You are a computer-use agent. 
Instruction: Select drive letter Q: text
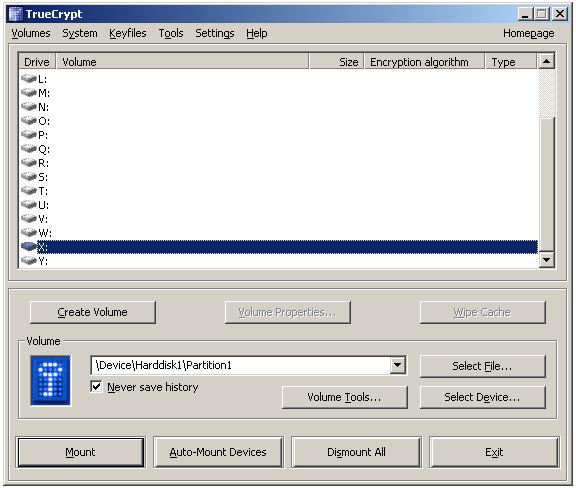tap(44, 149)
